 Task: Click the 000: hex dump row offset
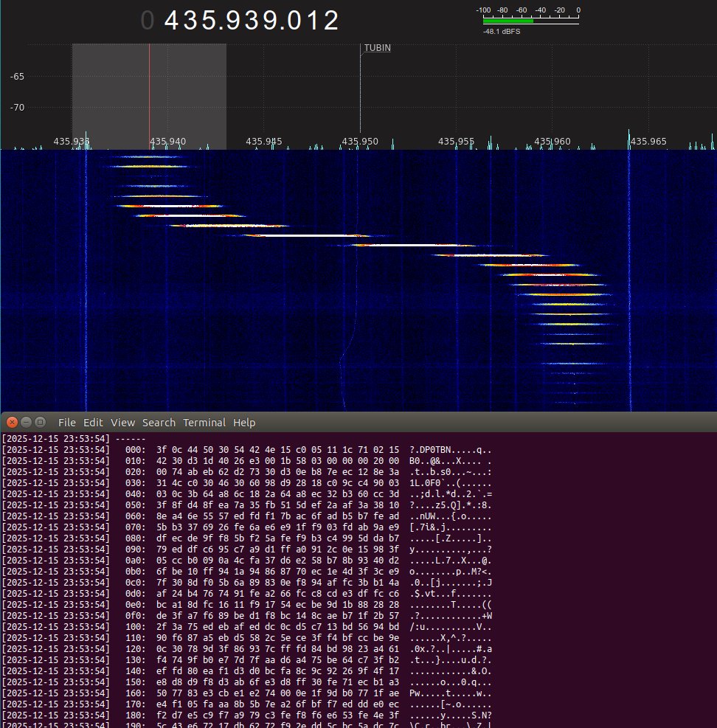tap(135, 450)
